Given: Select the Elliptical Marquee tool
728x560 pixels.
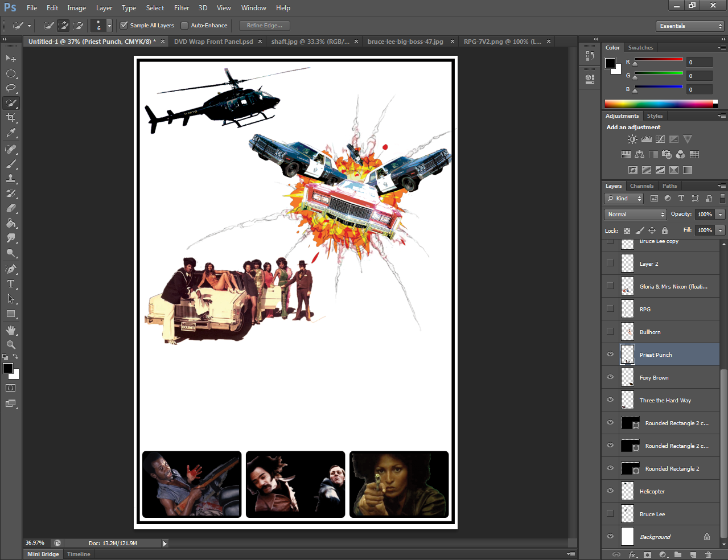Looking at the screenshot, I should point(11,73).
